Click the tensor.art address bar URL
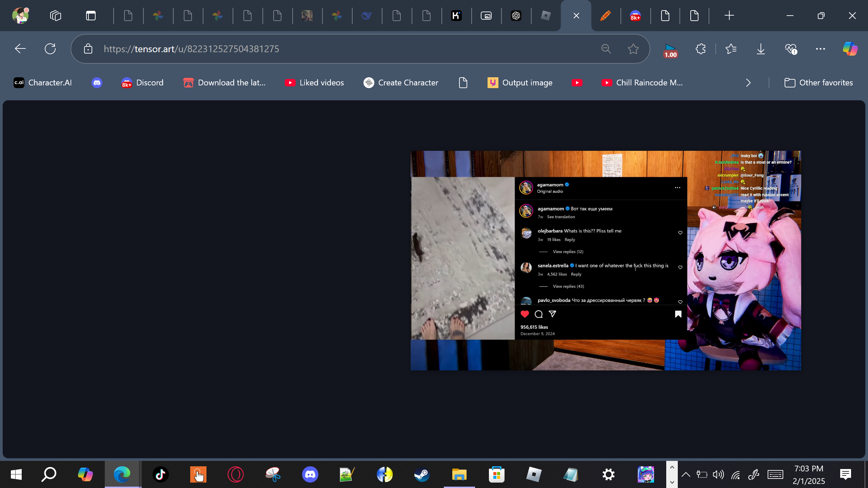Viewport: 868px width, 488px height. tap(191, 49)
